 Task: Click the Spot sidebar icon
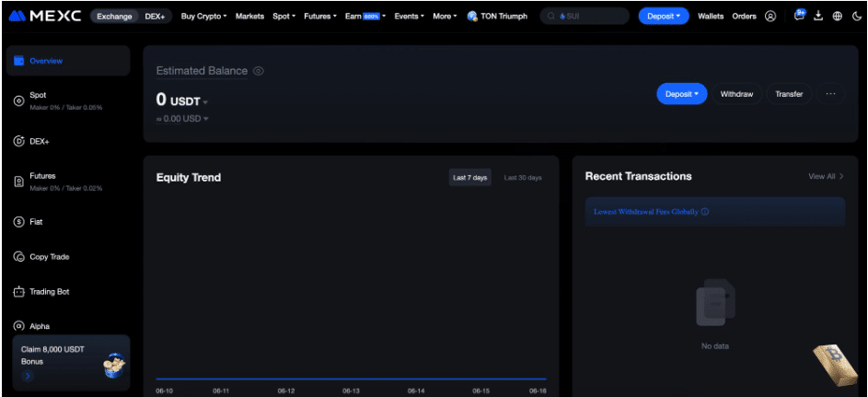[18, 100]
